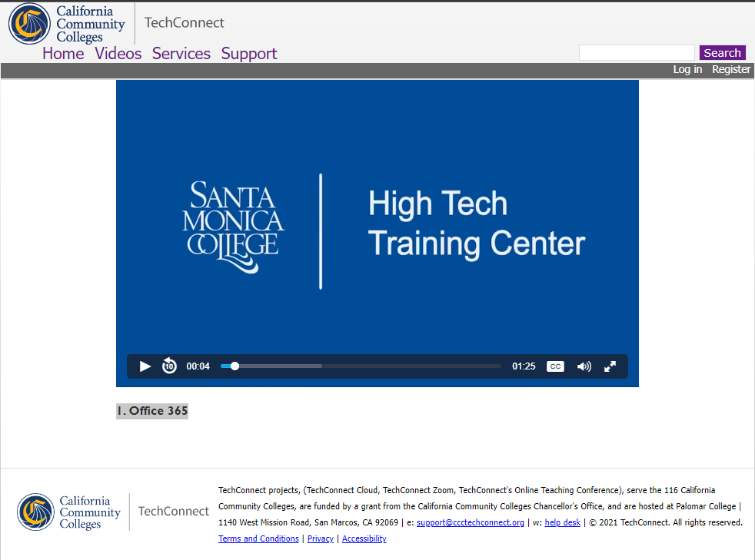The height and width of the screenshot is (560, 755).
Task: Open the Accessibility link
Action: coord(364,538)
